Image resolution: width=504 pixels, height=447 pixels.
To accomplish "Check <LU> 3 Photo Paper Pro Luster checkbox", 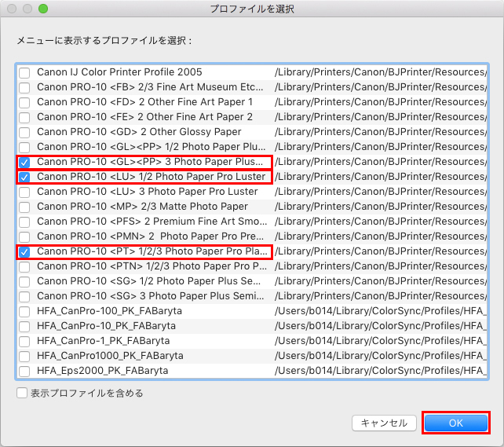I will [24, 192].
